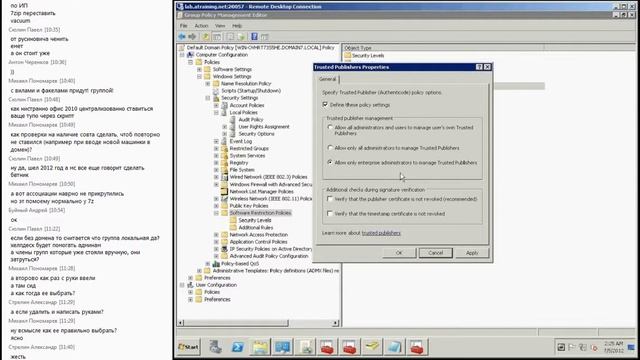Select User Rights Assignment in the tree
640x360 pixels.
pyautogui.click(x=264, y=127)
